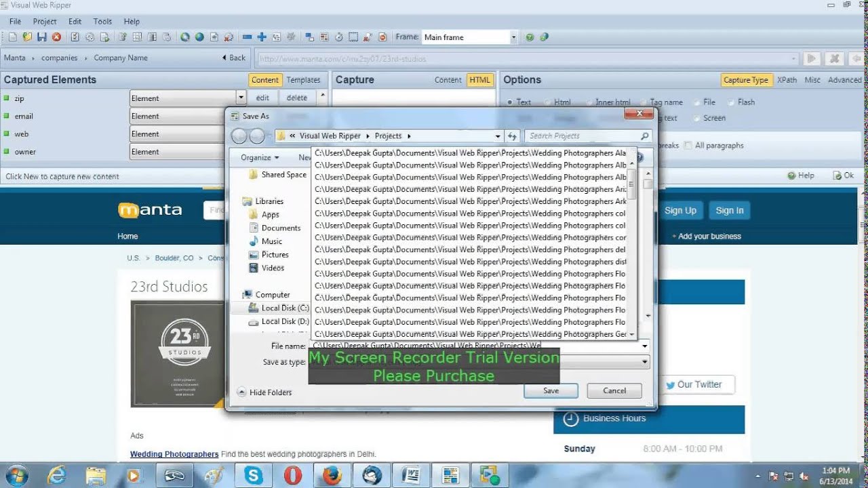The width and height of the screenshot is (868, 488).
Task: Open the dialog address bar history dropdown
Action: tap(498, 136)
